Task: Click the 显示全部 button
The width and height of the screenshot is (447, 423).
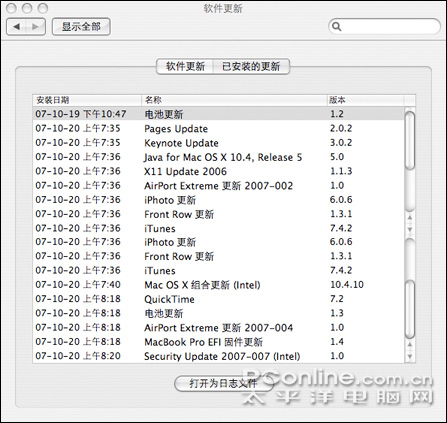Action: (x=81, y=26)
